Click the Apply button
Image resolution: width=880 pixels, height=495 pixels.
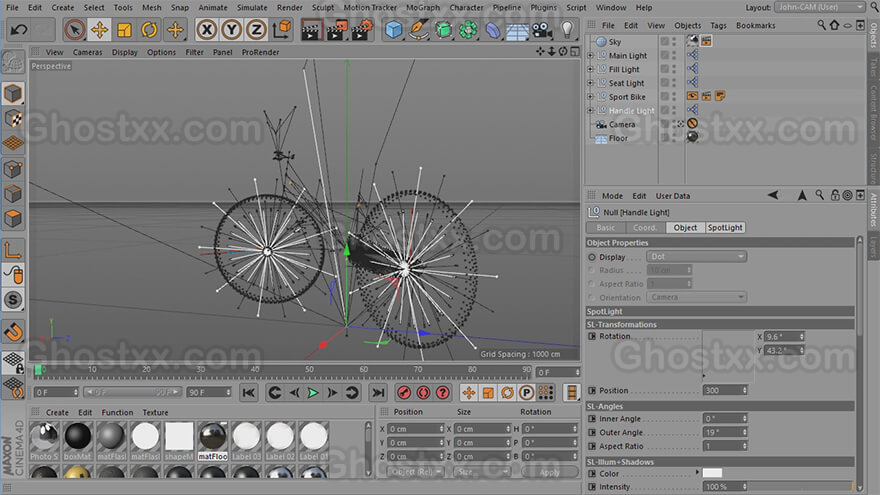(549, 473)
